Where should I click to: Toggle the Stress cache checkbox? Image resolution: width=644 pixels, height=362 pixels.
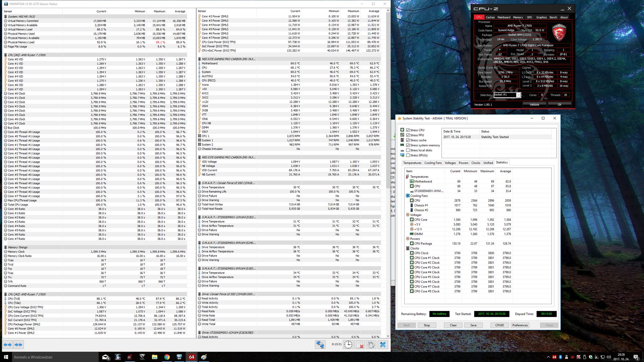click(x=408, y=140)
